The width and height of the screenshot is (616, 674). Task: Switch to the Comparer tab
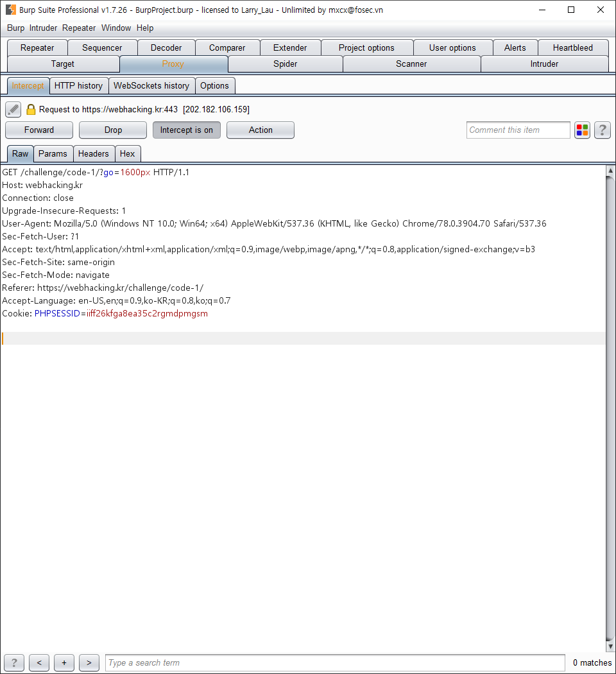pos(227,48)
